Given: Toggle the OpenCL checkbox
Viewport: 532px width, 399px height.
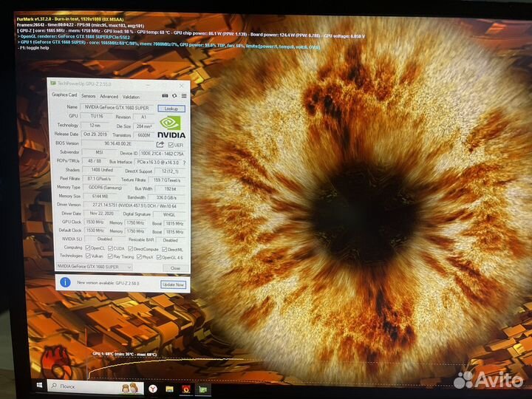Looking at the screenshot, I should point(87,248).
